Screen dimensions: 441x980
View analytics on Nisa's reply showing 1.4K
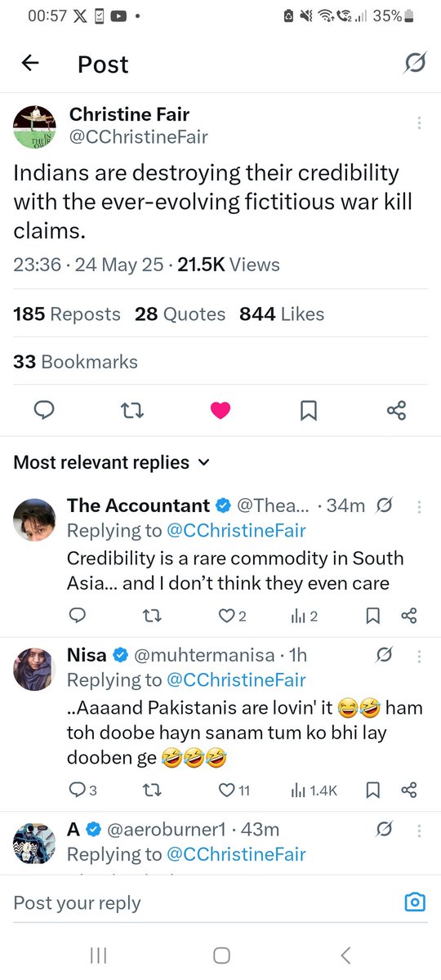[314, 790]
